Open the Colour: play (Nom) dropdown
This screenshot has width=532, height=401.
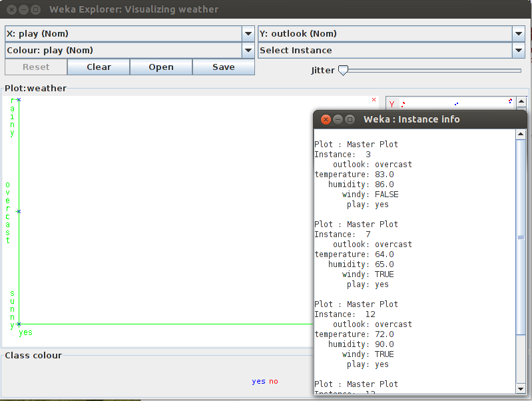point(130,50)
